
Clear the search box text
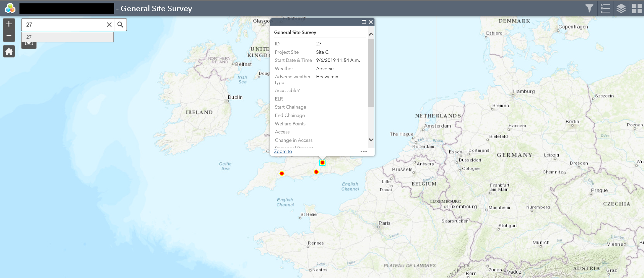tap(109, 25)
